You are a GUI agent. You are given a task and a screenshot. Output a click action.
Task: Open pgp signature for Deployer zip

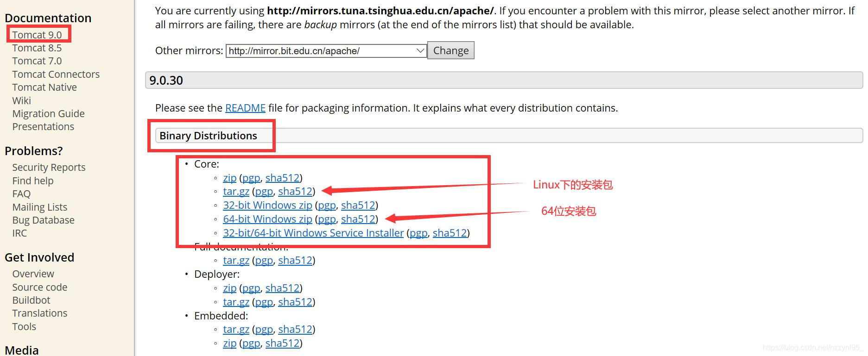point(251,288)
